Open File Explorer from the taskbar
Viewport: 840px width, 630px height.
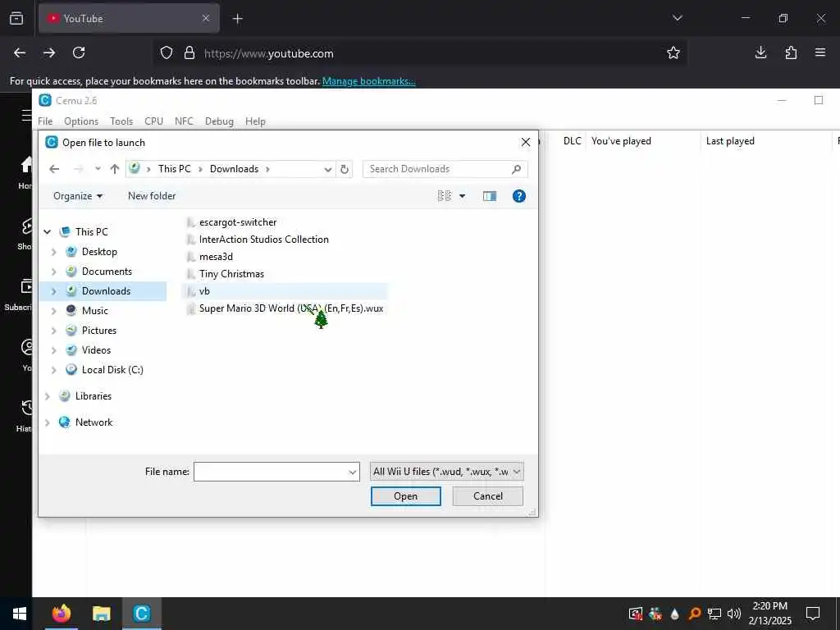(x=101, y=614)
